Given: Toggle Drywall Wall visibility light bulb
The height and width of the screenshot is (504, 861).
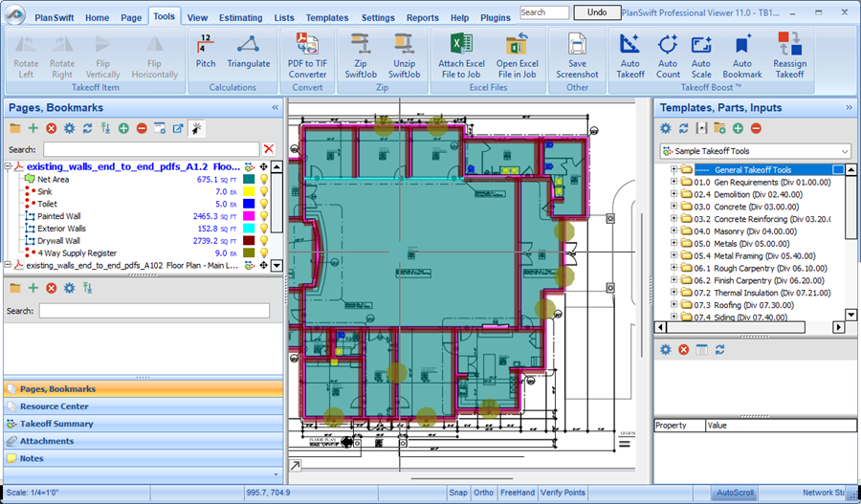Looking at the screenshot, I should pyautogui.click(x=264, y=241).
